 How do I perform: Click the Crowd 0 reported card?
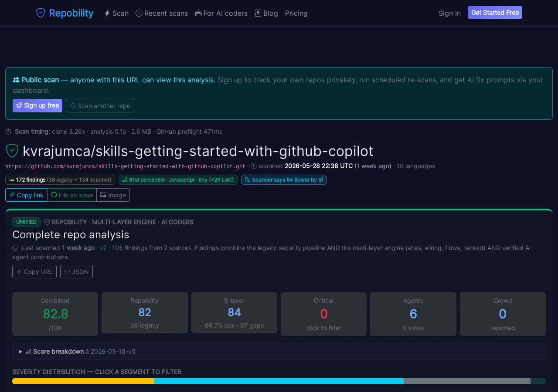pos(503,314)
